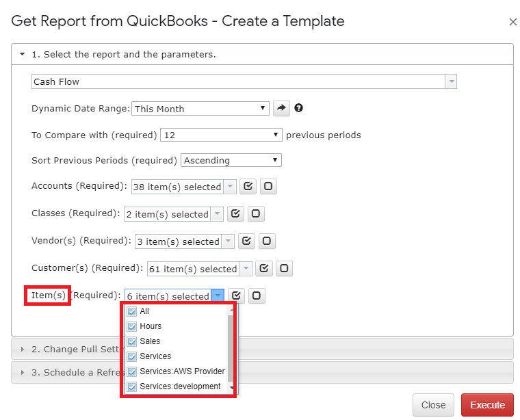
Task: Deselect all Vendors with empty square icon
Action: coord(267,241)
